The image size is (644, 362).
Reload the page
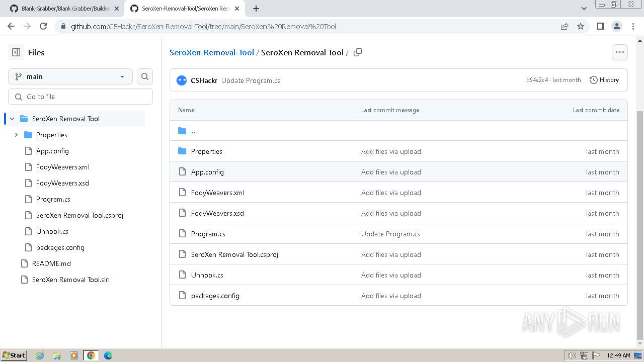point(43,26)
